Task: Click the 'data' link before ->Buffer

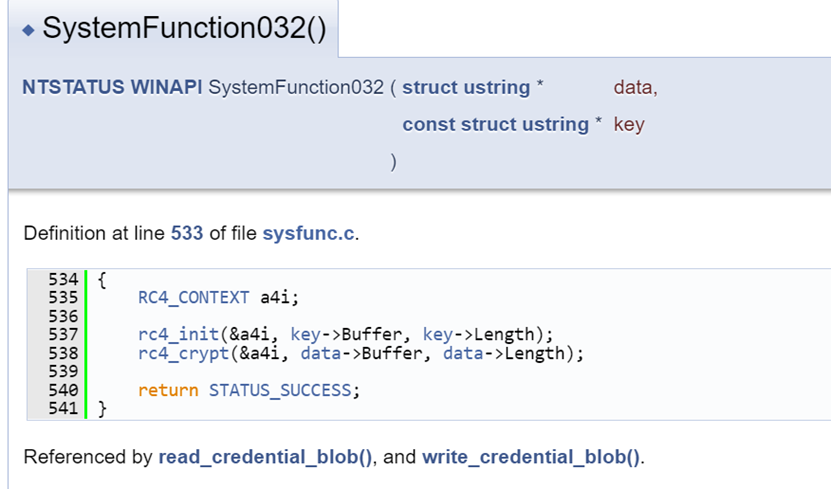Action: pos(321,353)
